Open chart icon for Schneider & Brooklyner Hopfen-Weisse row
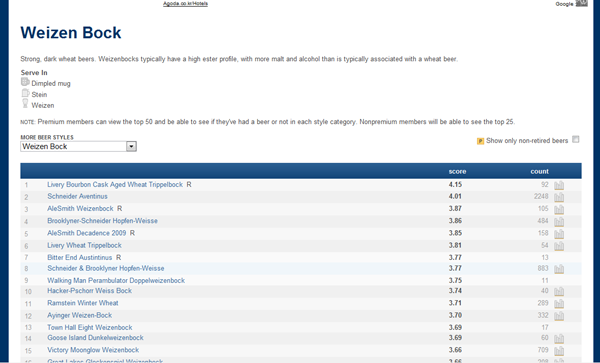Viewport: 600px width, 363px height. [559, 269]
